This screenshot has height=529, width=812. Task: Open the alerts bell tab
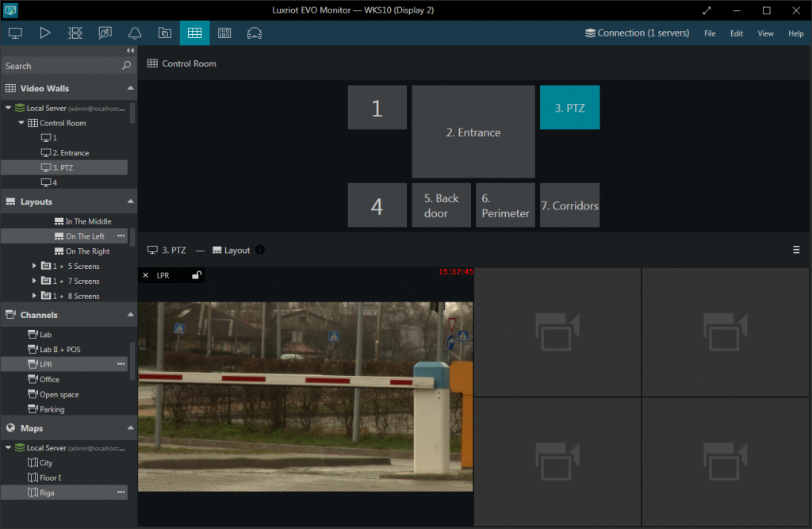pyautogui.click(x=135, y=33)
